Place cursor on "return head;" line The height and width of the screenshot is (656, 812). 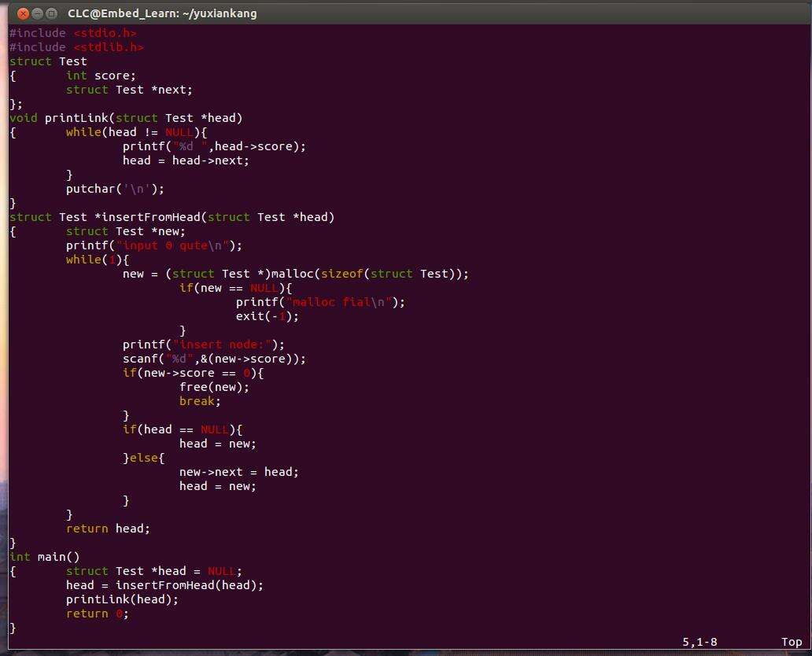tap(108, 529)
